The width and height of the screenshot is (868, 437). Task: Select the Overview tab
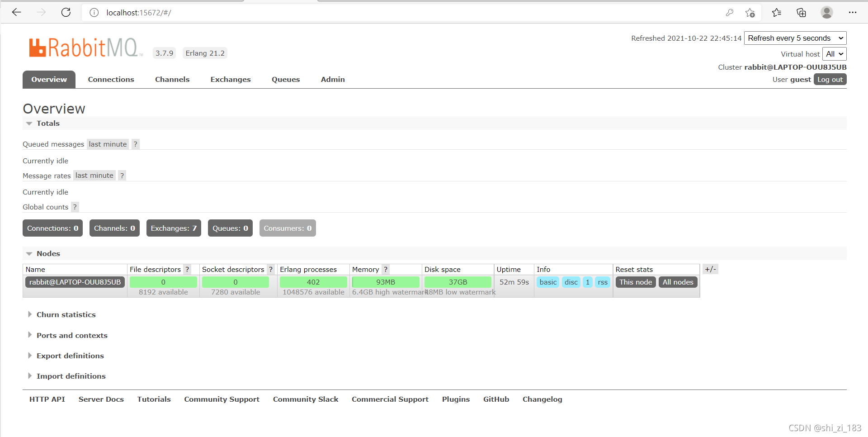[49, 79]
